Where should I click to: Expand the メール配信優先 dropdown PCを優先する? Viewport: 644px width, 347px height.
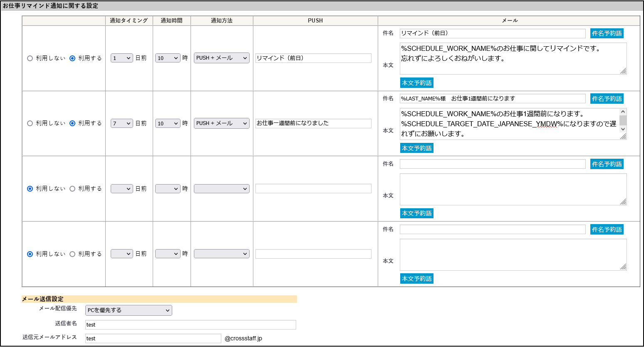tap(129, 310)
